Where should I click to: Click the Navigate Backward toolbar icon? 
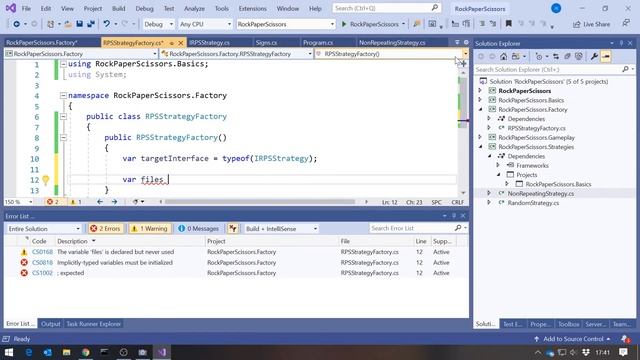[x=16, y=24]
